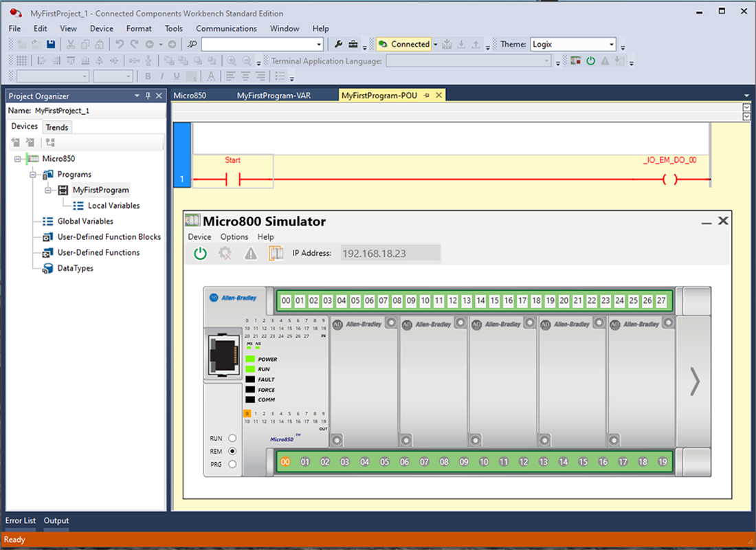756x550 pixels.
Task: Select the RUN mode radio button
Action: pos(232,439)
